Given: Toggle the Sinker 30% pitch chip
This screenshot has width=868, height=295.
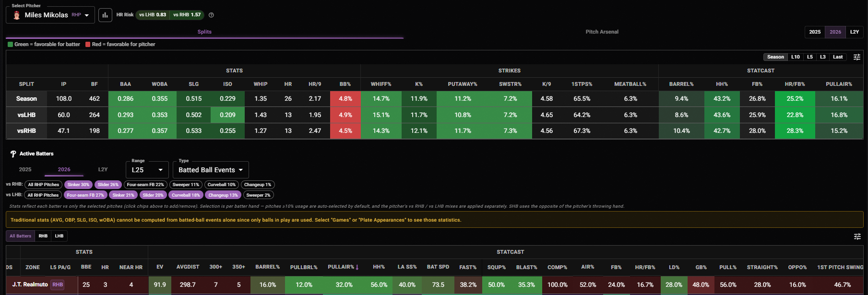Looking at the screenshot, I should pos(78,185).
